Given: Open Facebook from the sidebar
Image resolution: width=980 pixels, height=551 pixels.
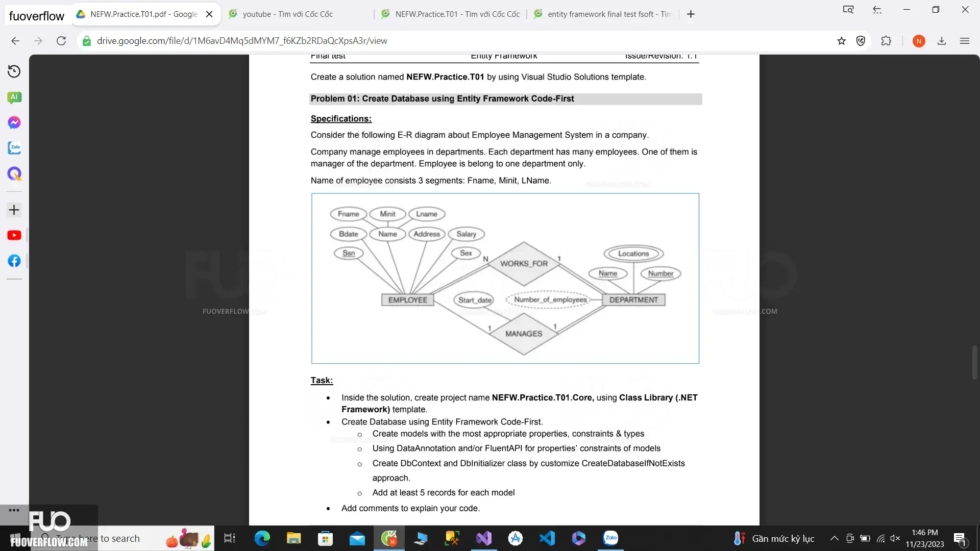Looking at the screenshot, I should click(x=14, y=261).
